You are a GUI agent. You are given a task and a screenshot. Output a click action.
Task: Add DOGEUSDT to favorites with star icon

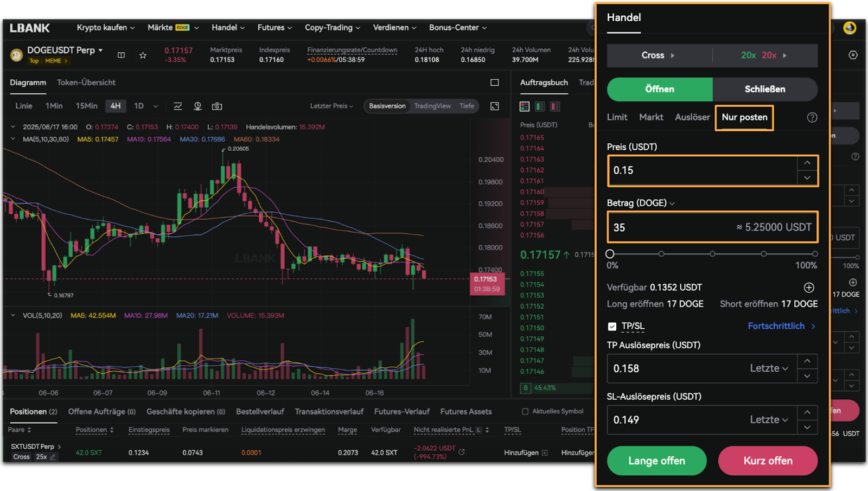click(x=143, y=55)
